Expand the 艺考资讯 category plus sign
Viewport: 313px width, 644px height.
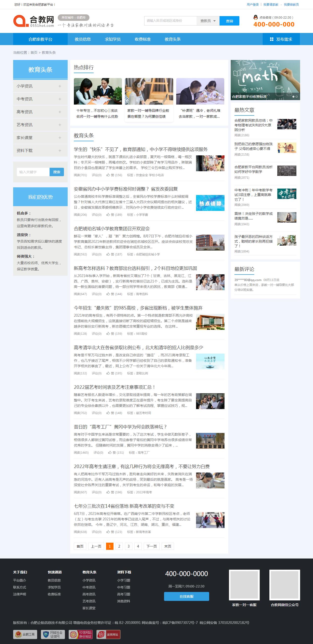click(x=60, y=125)
